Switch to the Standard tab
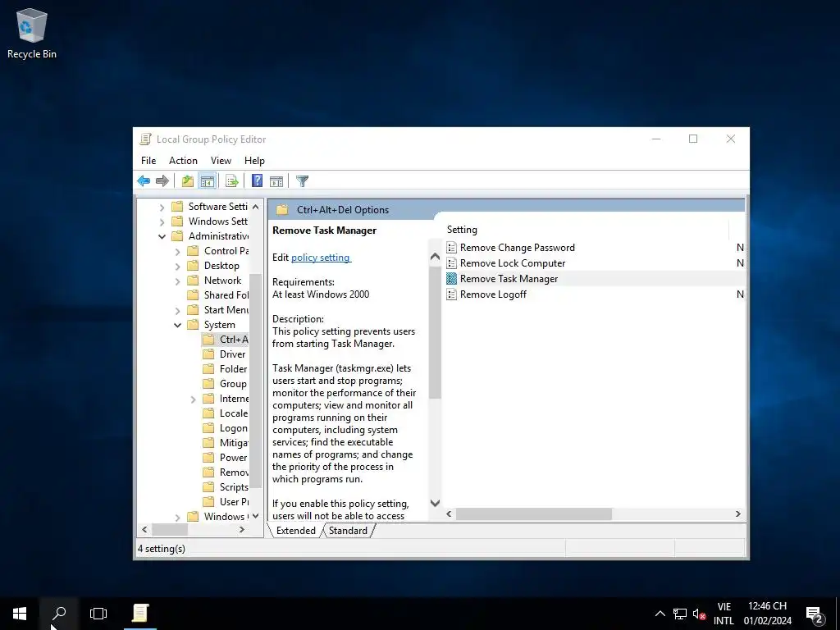Screen dimensions: 840x630 pyautogui.click(x=348, y=531)
